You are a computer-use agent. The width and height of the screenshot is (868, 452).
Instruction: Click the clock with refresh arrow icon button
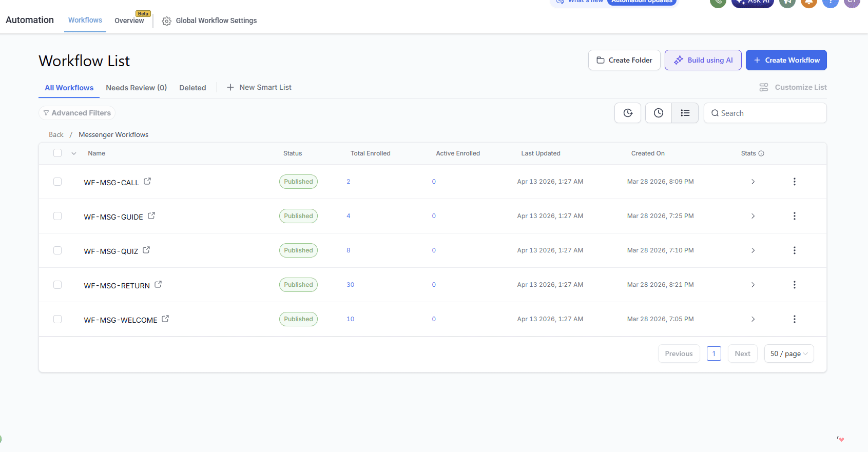click(x=628, y=113)
